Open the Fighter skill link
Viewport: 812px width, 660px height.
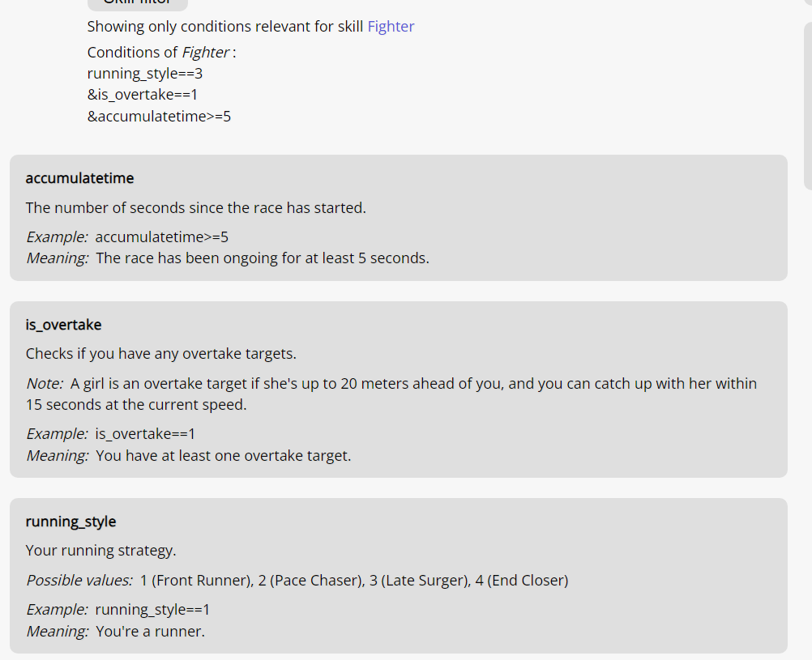click(x=391, y=27)
